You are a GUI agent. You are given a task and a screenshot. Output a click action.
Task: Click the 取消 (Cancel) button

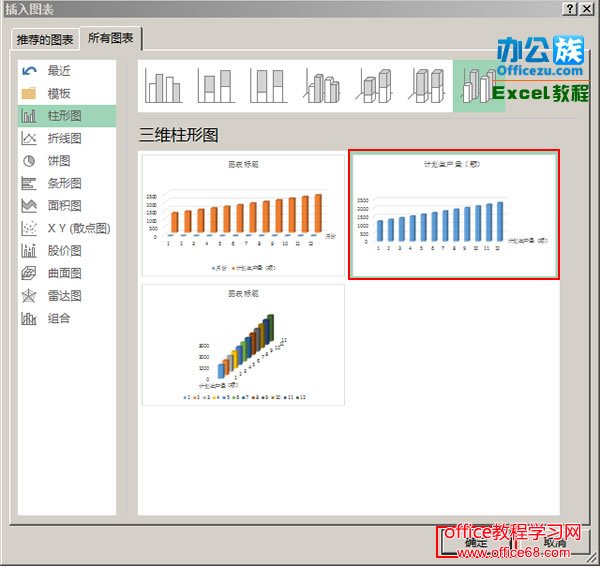coord(554,542)
